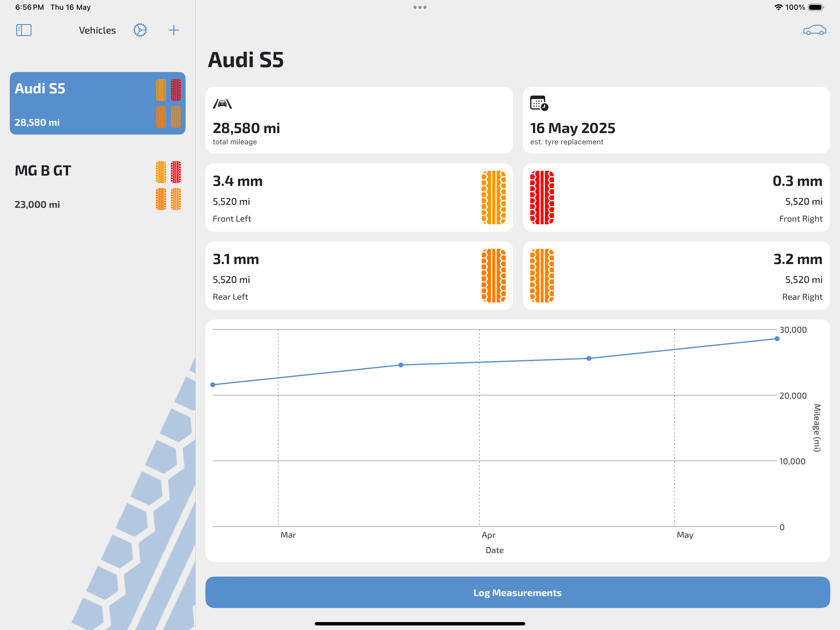Click the 28,580 mi value in the sidebar

(37, 123)
